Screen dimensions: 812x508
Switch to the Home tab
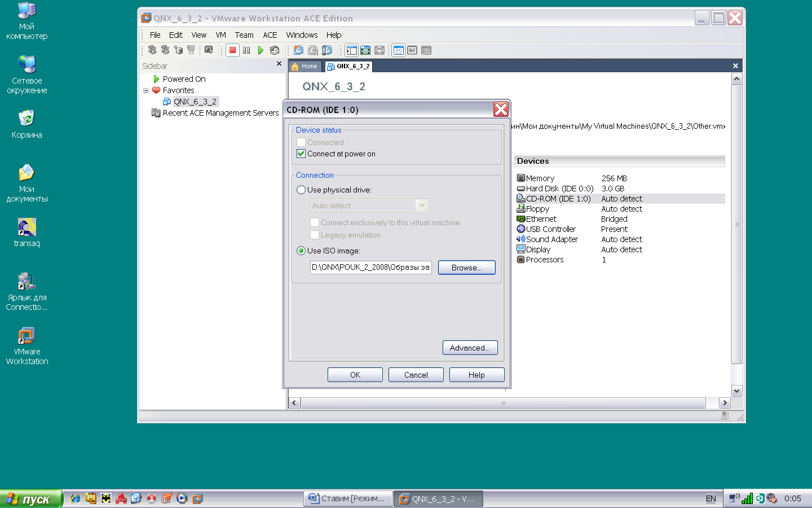tap(305, 66)
